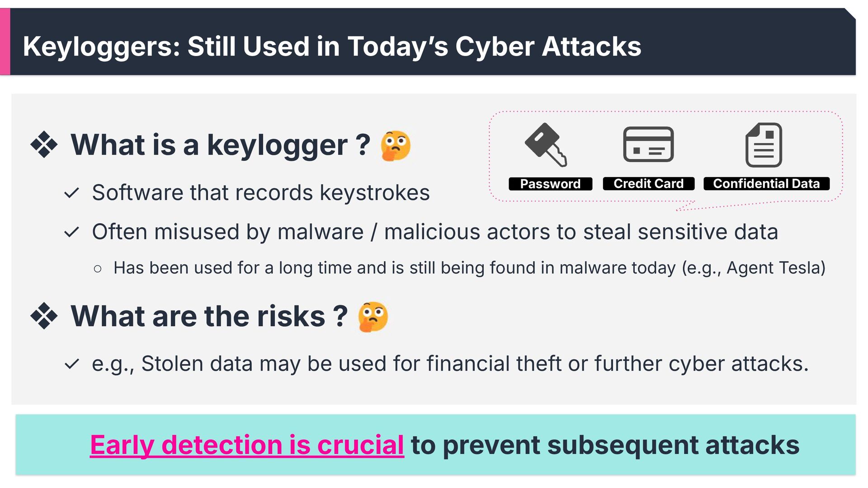Click the text 'to prevent subsequent attacks'

tap(605, 445)
